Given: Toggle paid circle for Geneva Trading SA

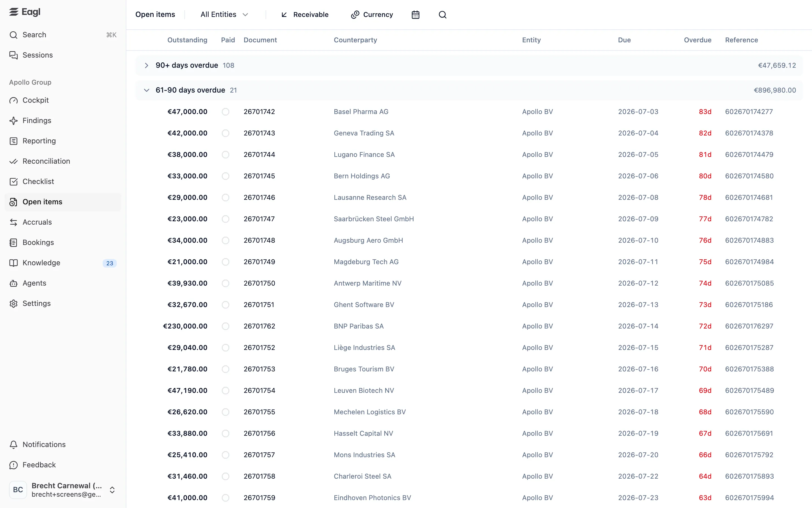Looking at the screenshot, I should (x=226, y=133).
